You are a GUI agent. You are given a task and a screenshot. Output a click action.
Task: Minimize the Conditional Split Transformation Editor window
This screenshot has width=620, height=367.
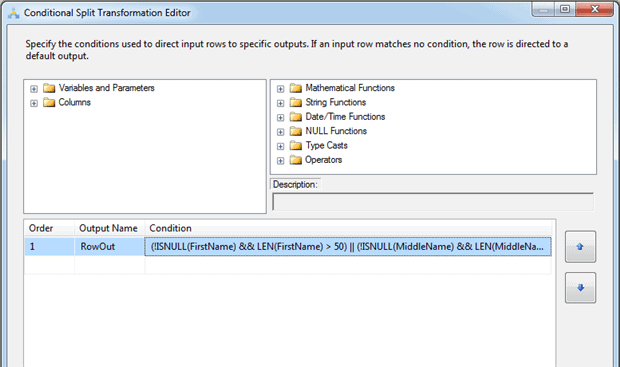(544, 9)
